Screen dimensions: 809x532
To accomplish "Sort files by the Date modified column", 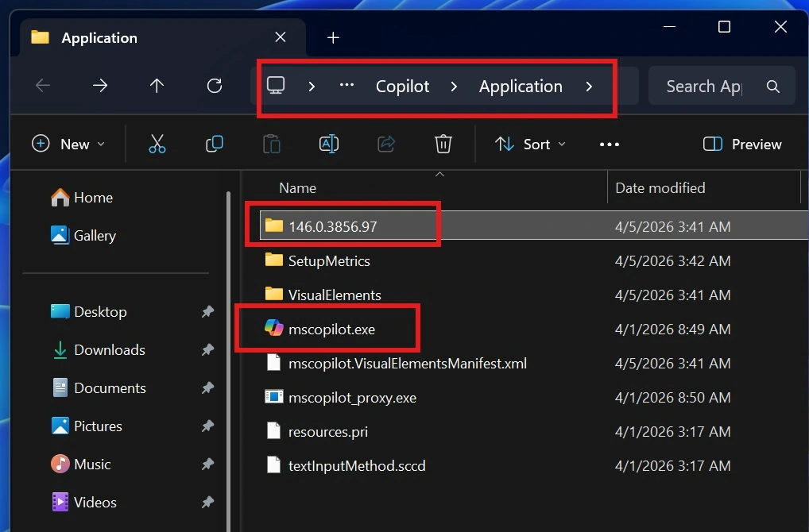I will coord(660,187).
